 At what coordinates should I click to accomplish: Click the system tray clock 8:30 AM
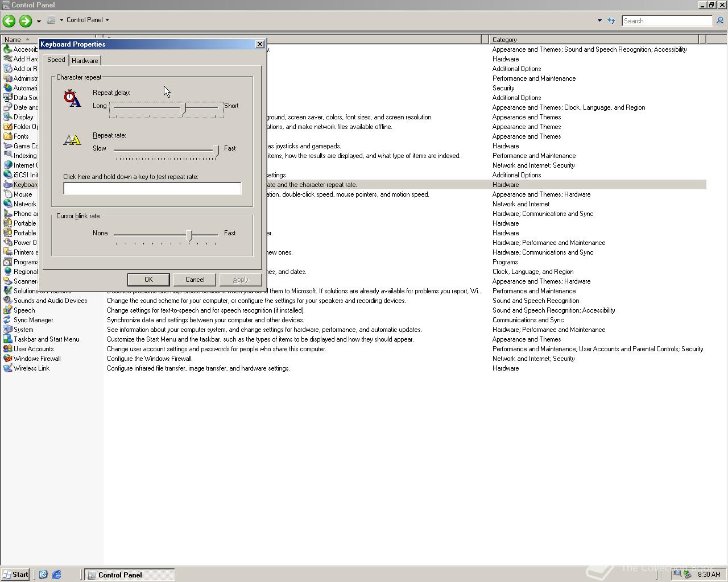[x=709, y=575]
